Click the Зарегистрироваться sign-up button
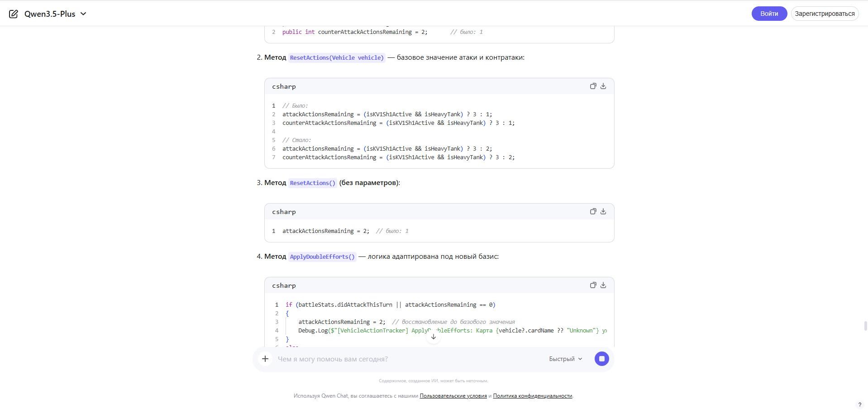 point(824,14)
